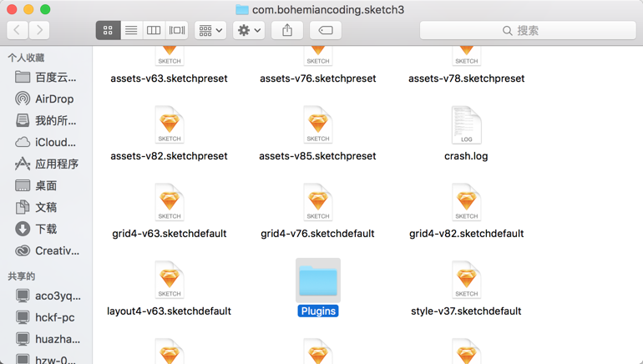
Task: Select the grid4-v82.sketchdefault file icon
Action: 466,202
